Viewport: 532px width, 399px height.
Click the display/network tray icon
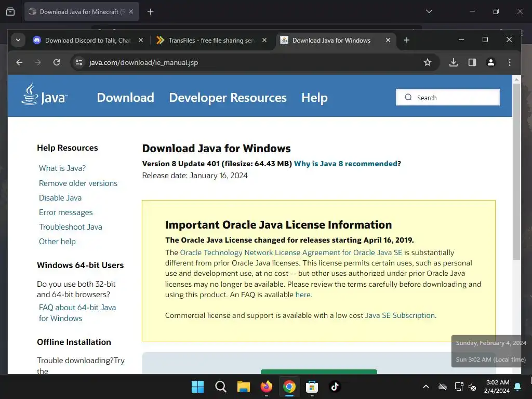[x=459, y=387]
